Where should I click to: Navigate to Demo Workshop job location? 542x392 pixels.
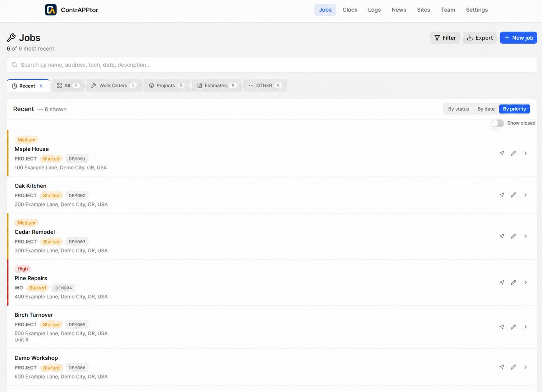click(502, 367)
